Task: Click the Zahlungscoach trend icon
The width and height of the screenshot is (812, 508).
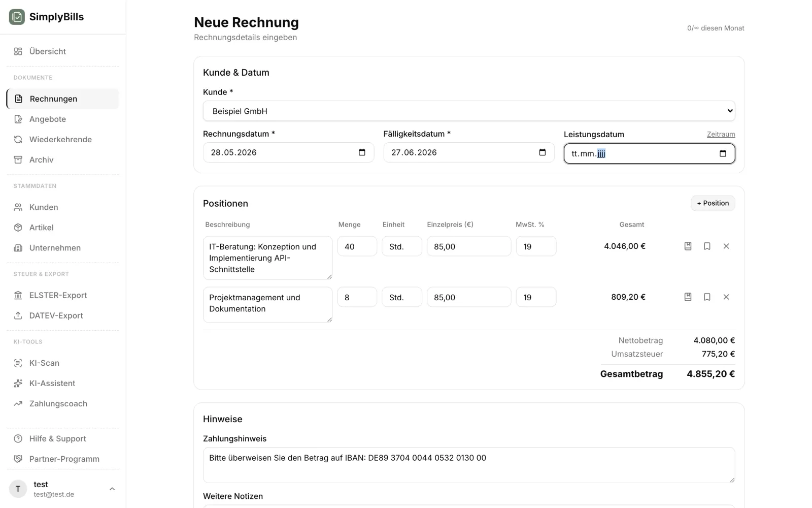Action: 18,403
